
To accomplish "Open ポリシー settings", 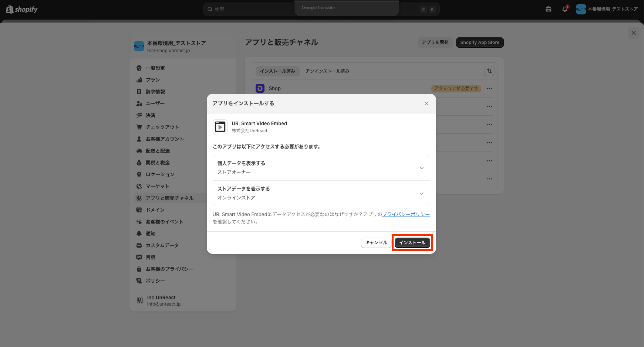I will [x=183, y=281].
